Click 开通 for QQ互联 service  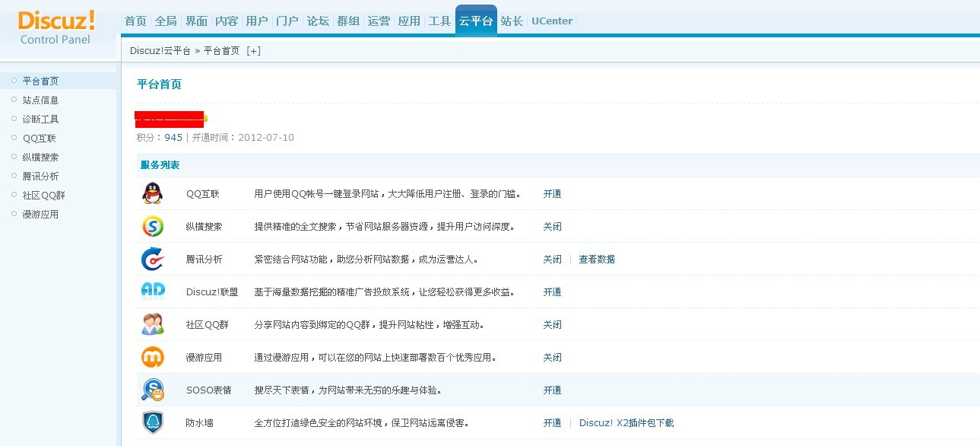coord(552,193)
